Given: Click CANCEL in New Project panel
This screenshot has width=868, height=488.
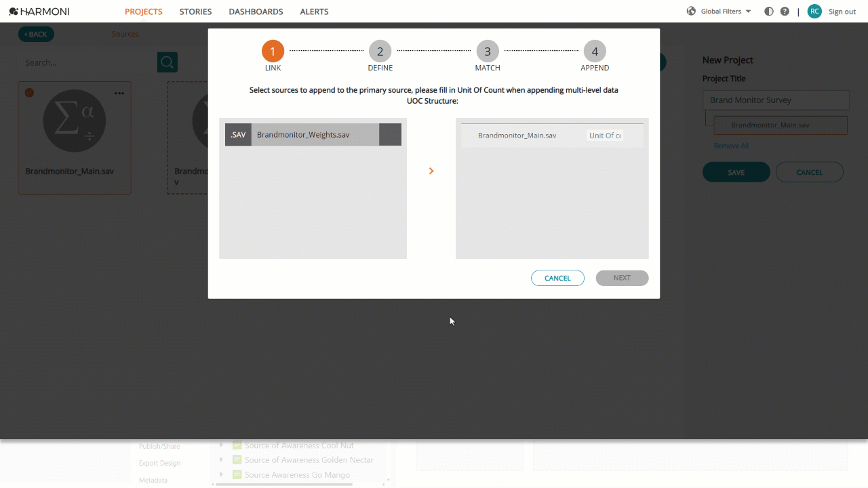Looking at the screenshot, I should pos(809,172).
